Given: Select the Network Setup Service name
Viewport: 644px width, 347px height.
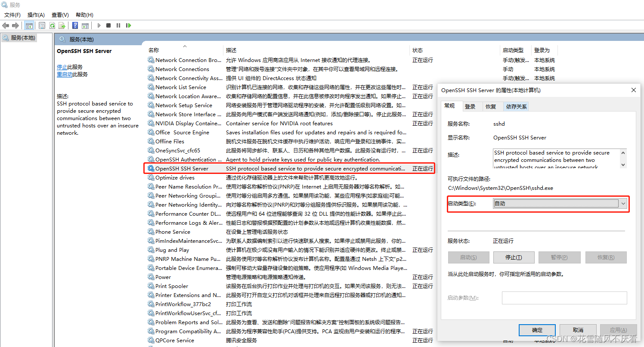Looking at the screenshot, I should click(x=184, y=105).
